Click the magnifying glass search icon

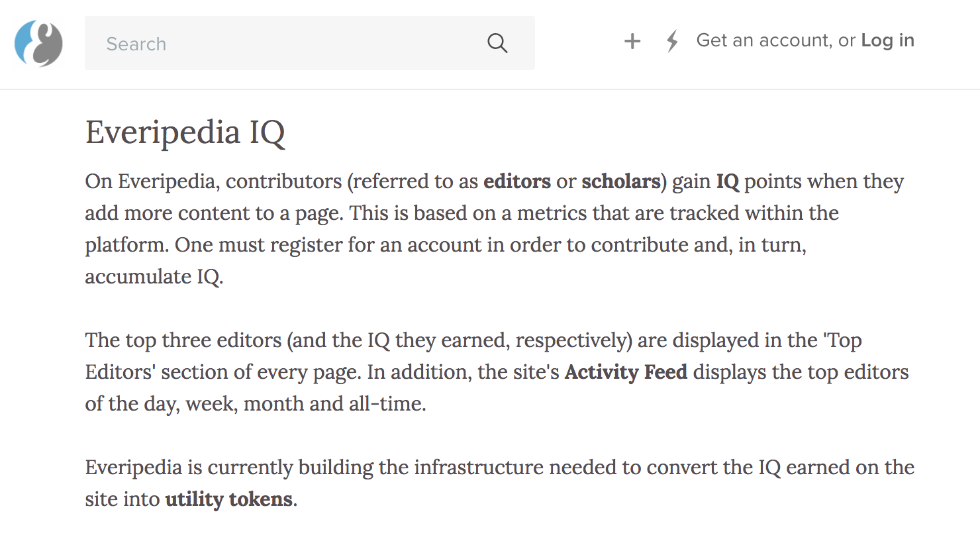click(497, 44)
